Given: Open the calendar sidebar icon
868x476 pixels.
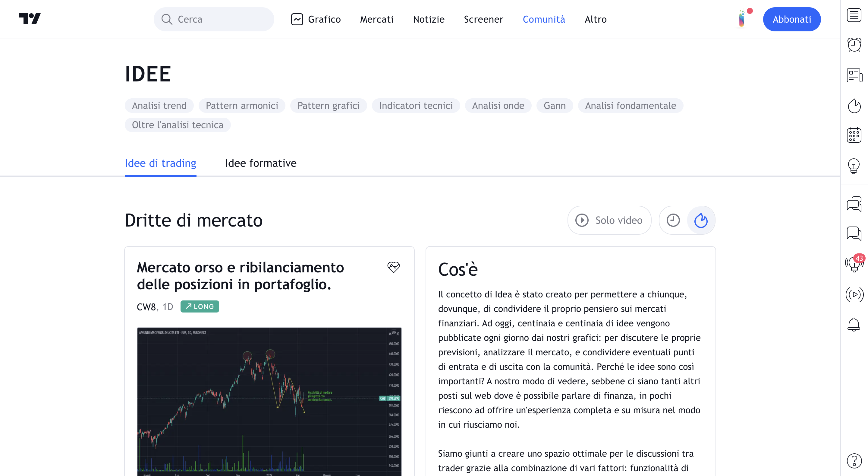Looking at the screenshot, I should 854,135.
